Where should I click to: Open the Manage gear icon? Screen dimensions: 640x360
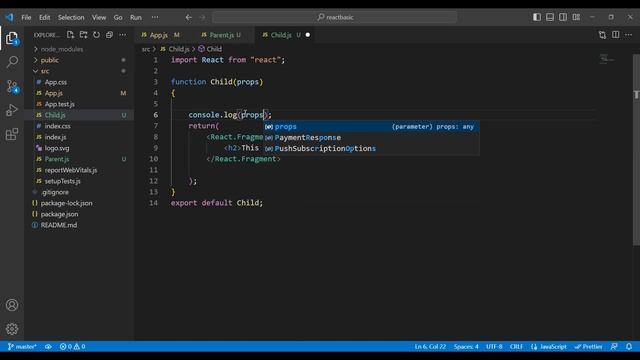[x=12, y=329]
